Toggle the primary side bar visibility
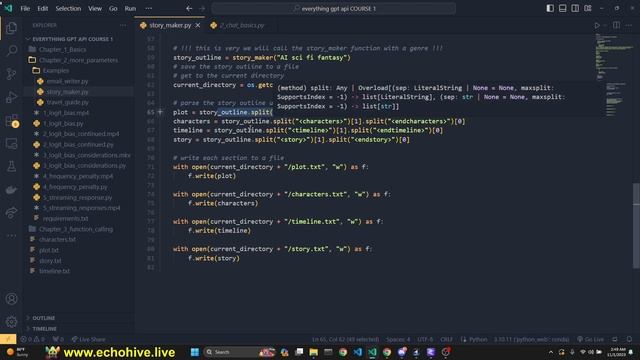640x360 pixels. pyautogui.click(x=550, y=8)
